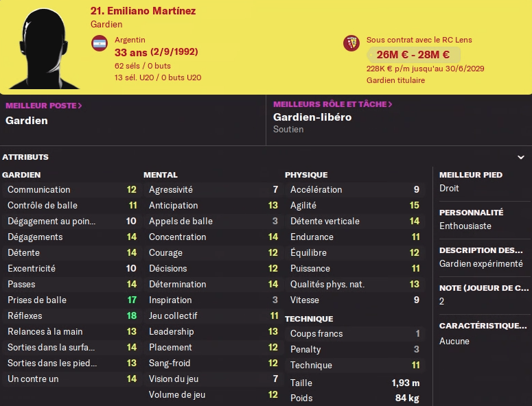Click the Personnalité heading
The image size is (532, 406).
click(x=471, y=213)
